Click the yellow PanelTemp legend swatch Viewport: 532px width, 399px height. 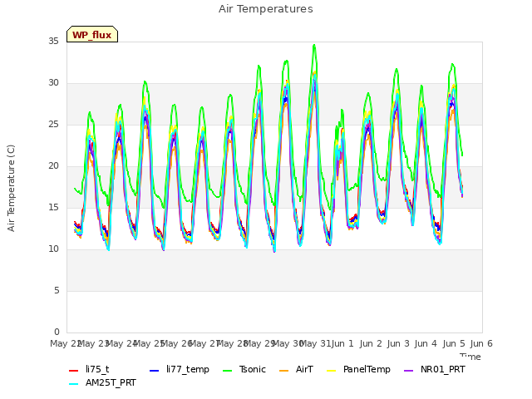331,371
